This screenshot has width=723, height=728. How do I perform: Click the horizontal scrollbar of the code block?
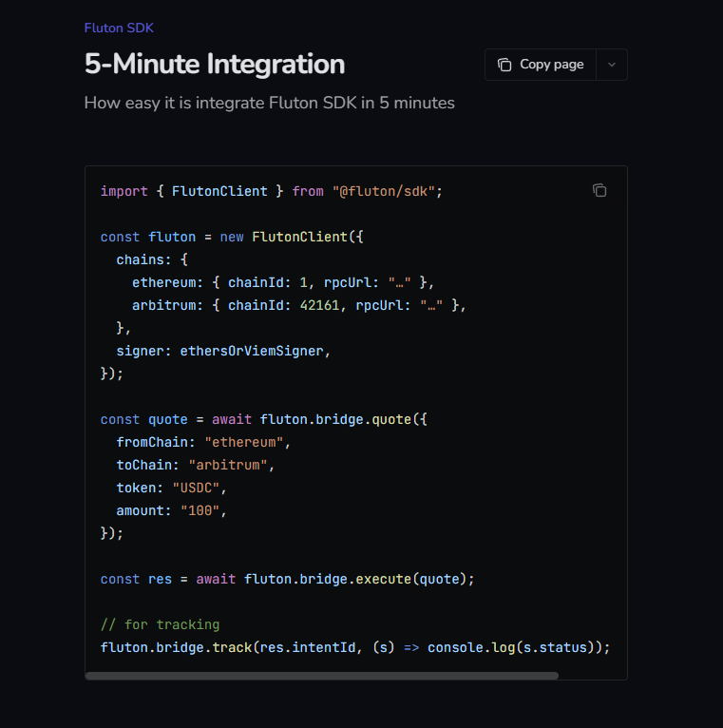coord(322,676)
